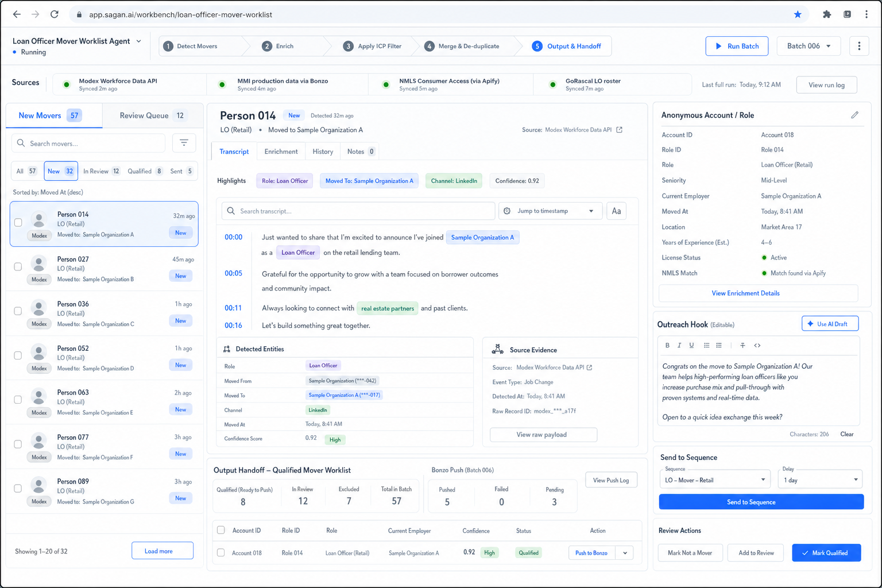Switch to Review Queue tab
This screenshot has width=882, height=588.
click(153, 115)
